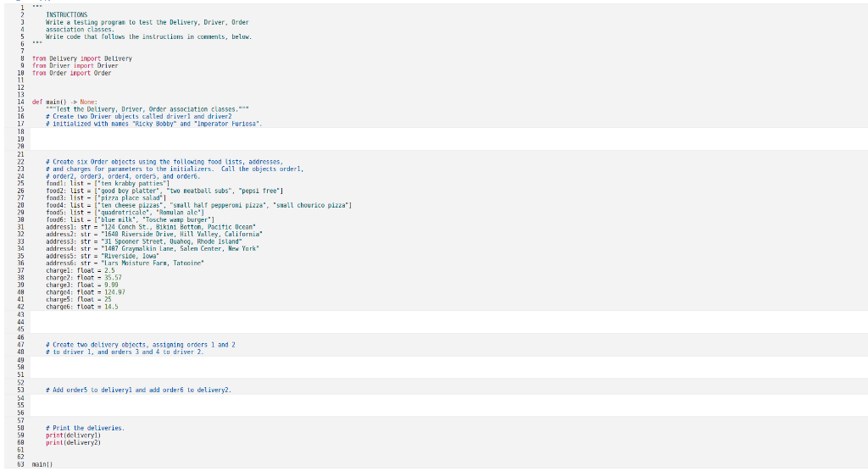Viewport: 868px width, 471px height.
Task: Click the docstring line 'Write a testing program to test the Delivery, Driver, Order'
Action: pyautogui.click(x=147, y=23)
